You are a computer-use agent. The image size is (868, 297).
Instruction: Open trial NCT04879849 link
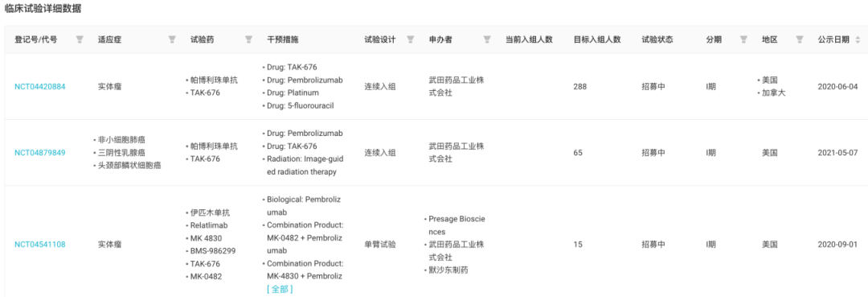pyautogui.click(x=40, y=152)
